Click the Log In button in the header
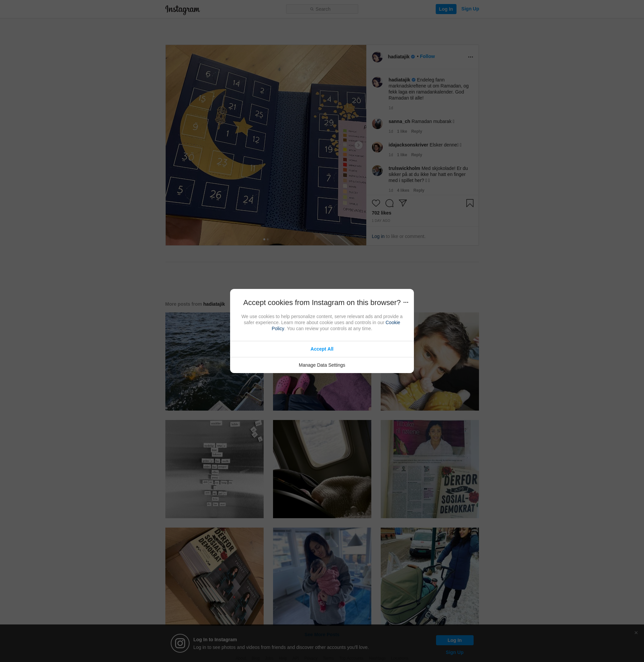The width and height of the screenshot is (644, 662). click(x=446, y=9)
